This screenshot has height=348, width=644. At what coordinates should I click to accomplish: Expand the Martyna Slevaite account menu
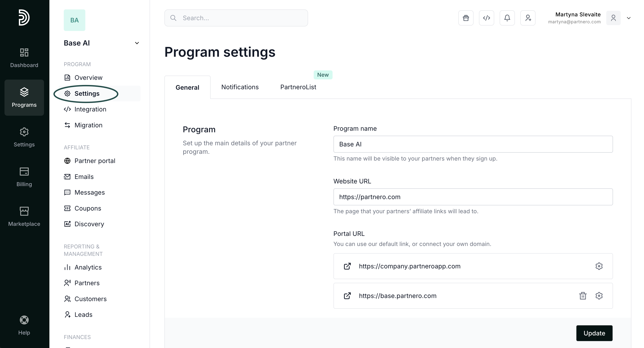coord(629,18)
